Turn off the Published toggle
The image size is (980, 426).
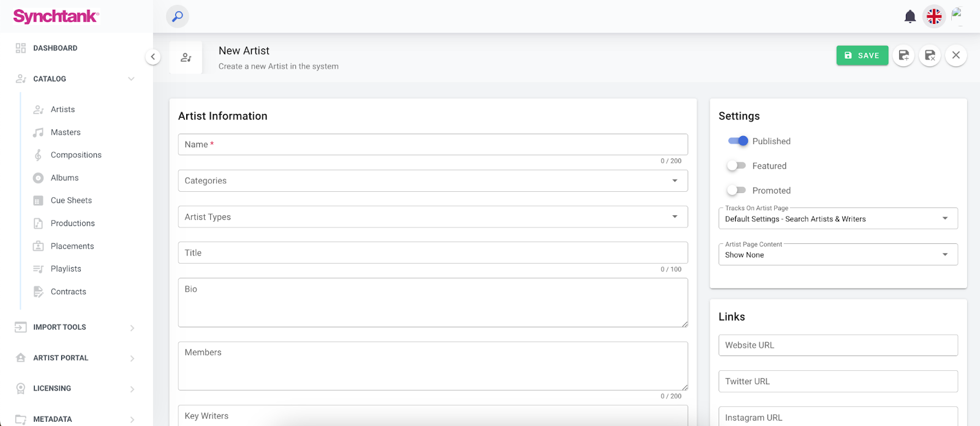click(x=737, y=141)
